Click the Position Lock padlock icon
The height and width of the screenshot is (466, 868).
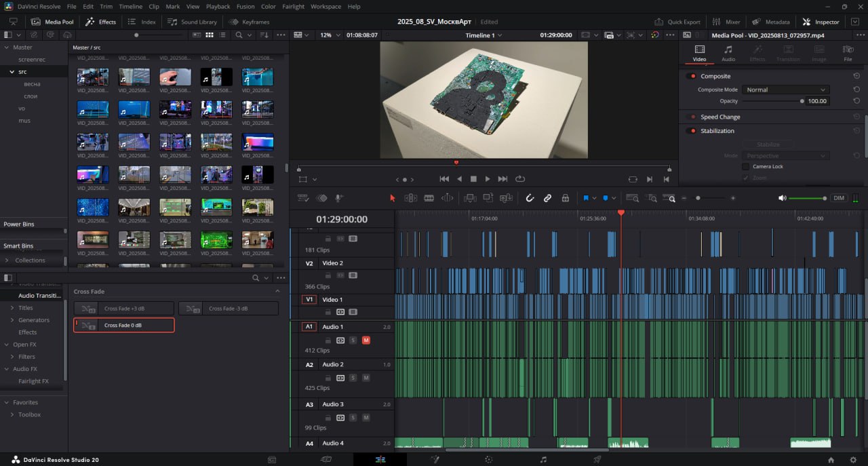[565, 198]
